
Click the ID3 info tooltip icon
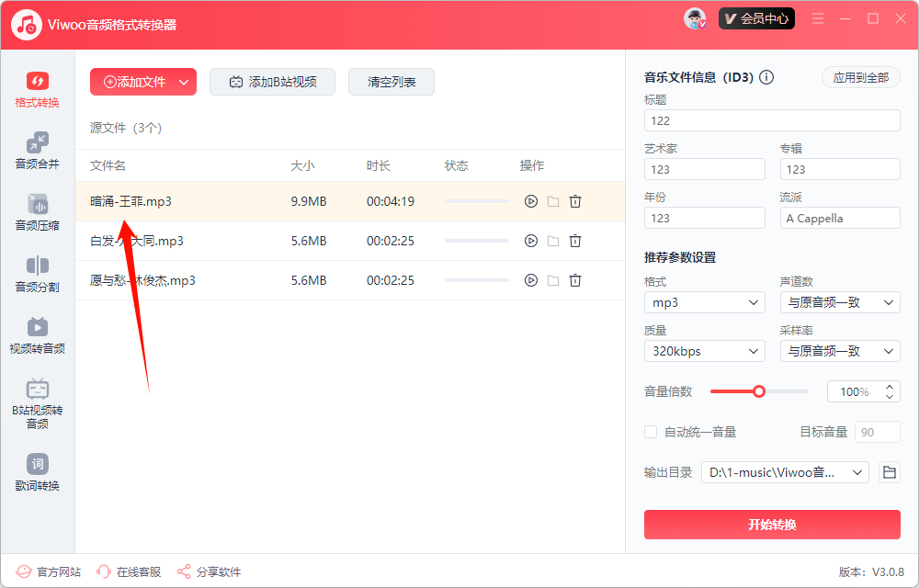[766, 77]
